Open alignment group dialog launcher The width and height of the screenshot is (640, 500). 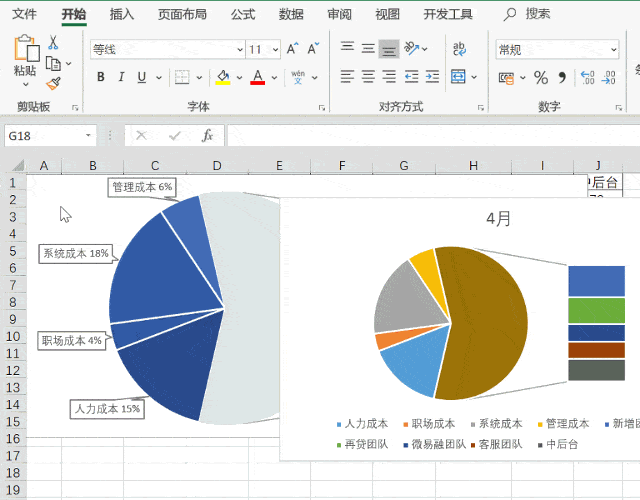point(480,108)
